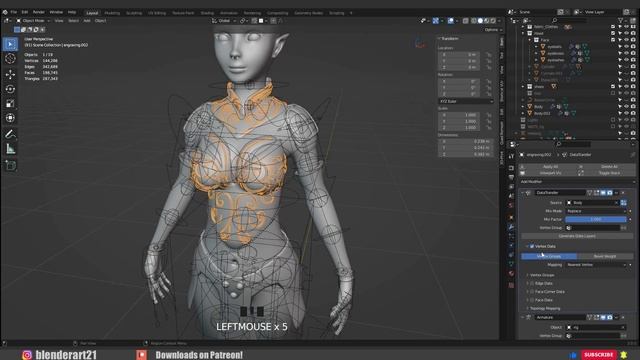
Task: Click the viewport orientation gizmo
Action: (x=420, y=43)
